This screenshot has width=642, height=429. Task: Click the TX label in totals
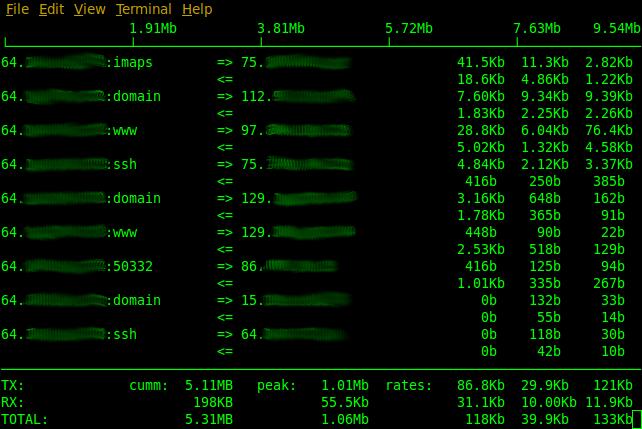click(13, 385)
